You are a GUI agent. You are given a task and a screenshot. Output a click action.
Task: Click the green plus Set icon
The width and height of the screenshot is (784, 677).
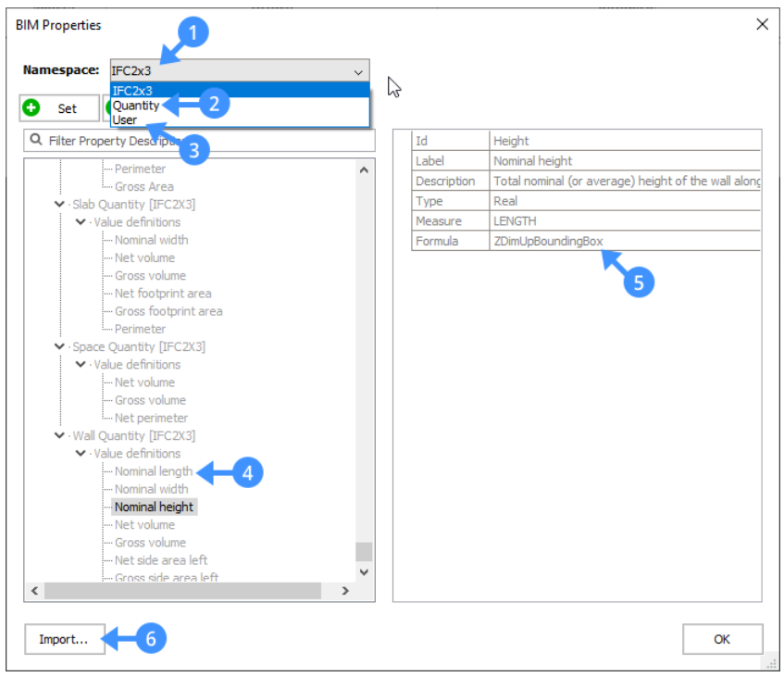(32, 108)
